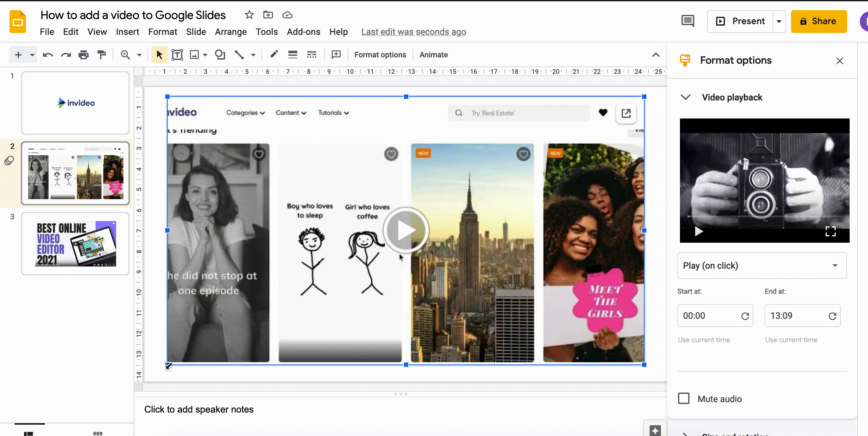Click the Share button
The image size is (868, 436).
point(819,21)
